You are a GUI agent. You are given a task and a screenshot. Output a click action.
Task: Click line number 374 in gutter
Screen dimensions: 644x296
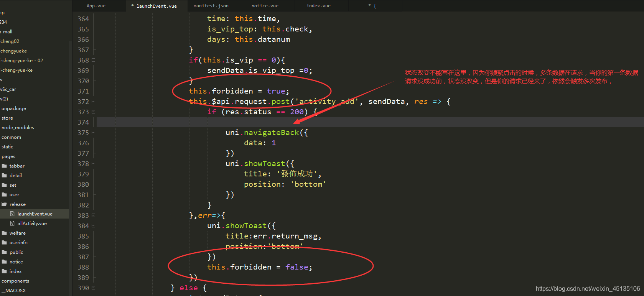(83, 122)
